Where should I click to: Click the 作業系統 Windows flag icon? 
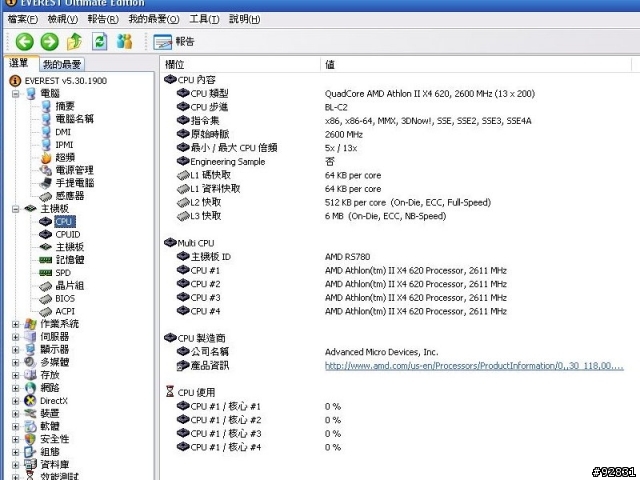tap(30, 324)
